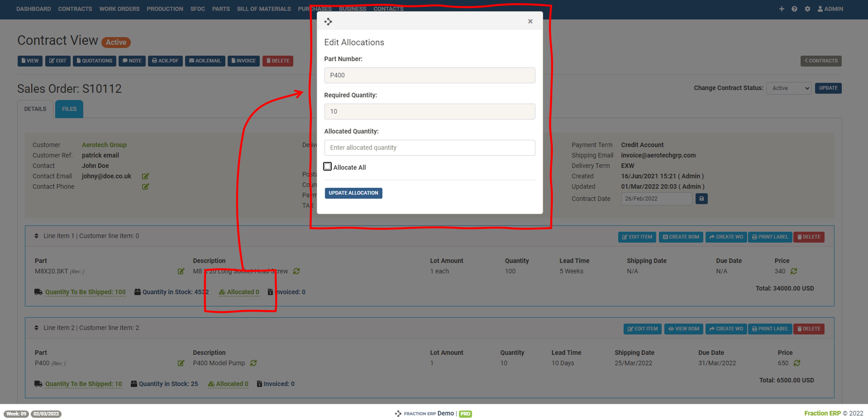Collapse Line item 1 using sort arrows

[x=36, y=236]
